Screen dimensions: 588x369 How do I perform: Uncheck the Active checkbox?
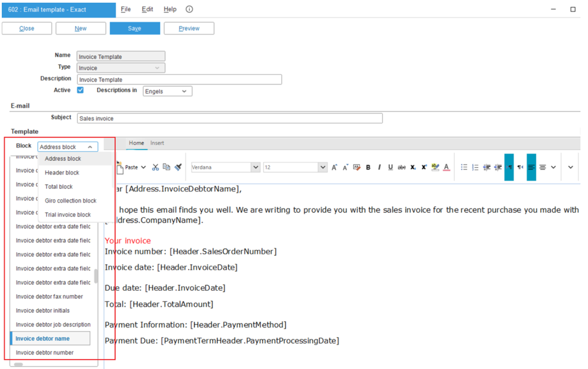(80, 90)
